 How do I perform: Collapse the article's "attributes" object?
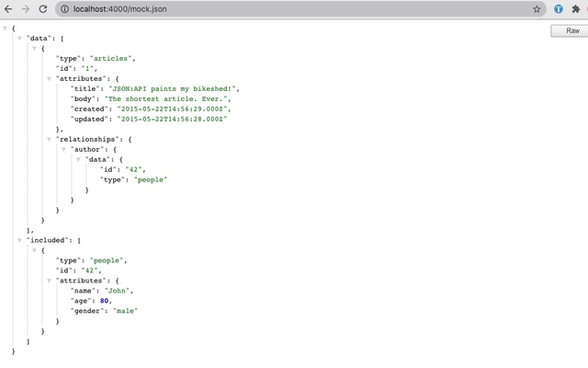(x=49, y=79)
